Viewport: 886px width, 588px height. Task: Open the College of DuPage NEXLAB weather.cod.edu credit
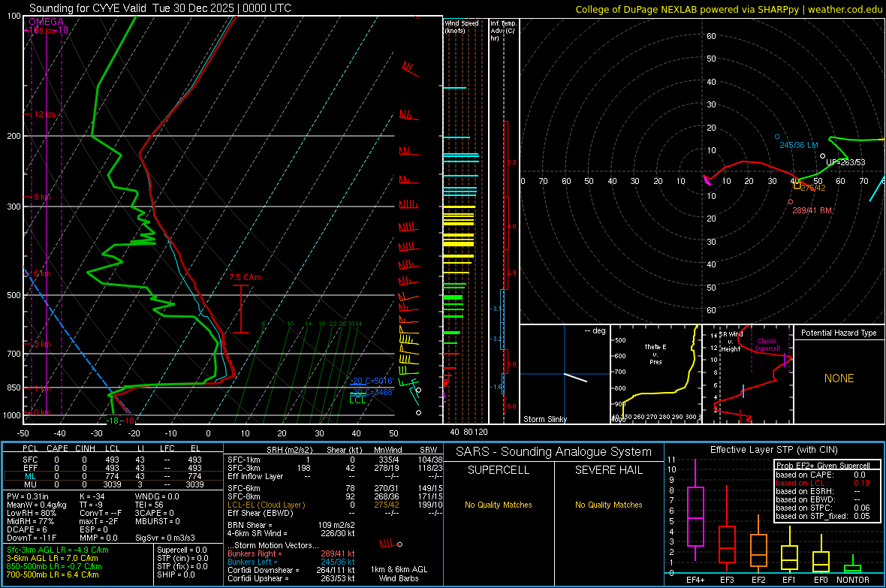[x=729, y=9]
